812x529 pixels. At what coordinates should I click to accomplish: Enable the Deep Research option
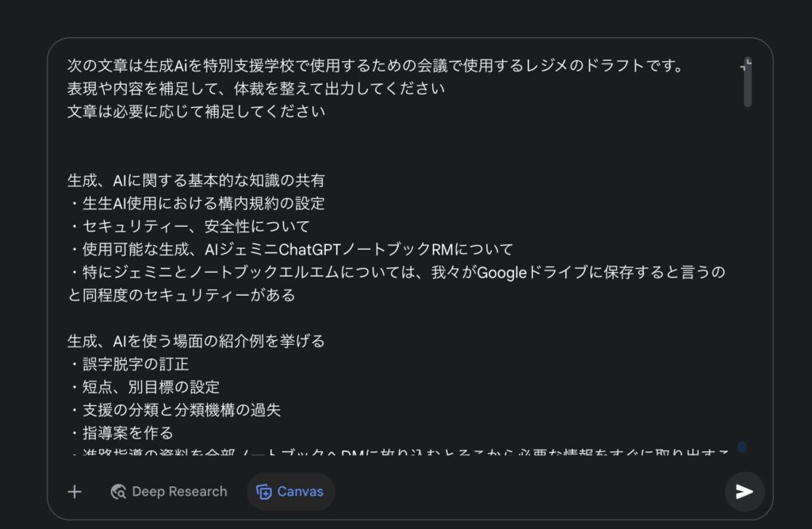click(x=169, y=492)
